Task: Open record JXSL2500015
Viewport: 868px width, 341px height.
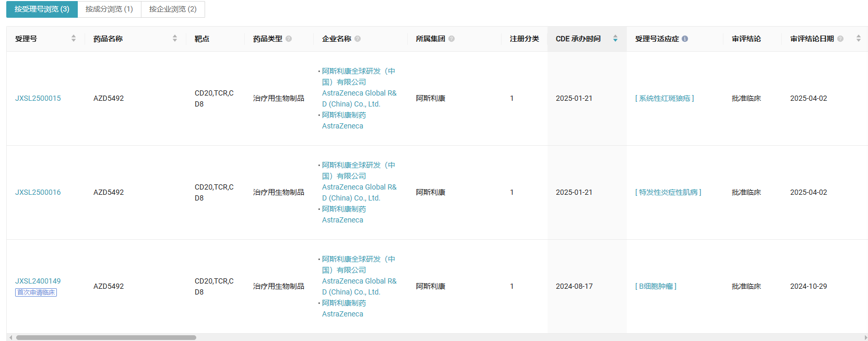Action: 38,98
